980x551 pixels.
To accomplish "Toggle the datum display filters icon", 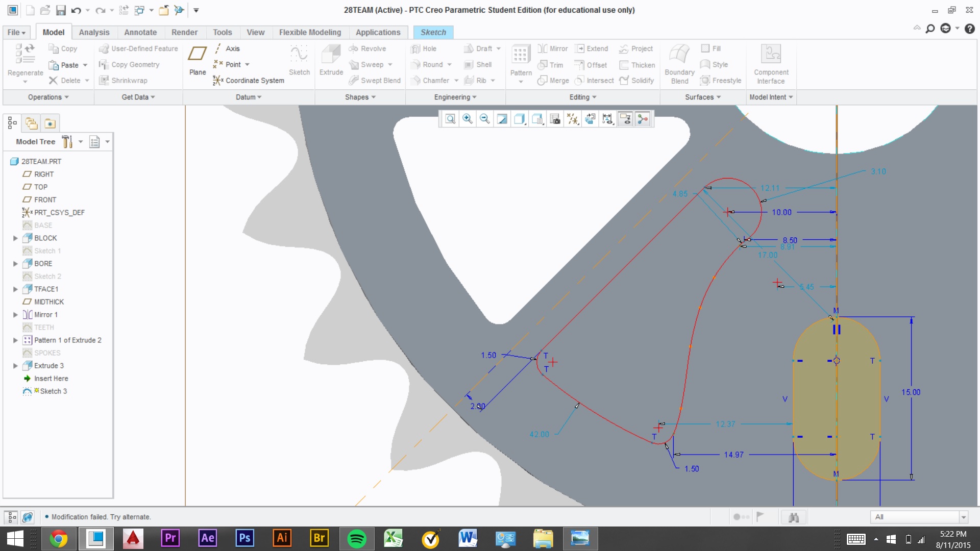I will 573,119.
